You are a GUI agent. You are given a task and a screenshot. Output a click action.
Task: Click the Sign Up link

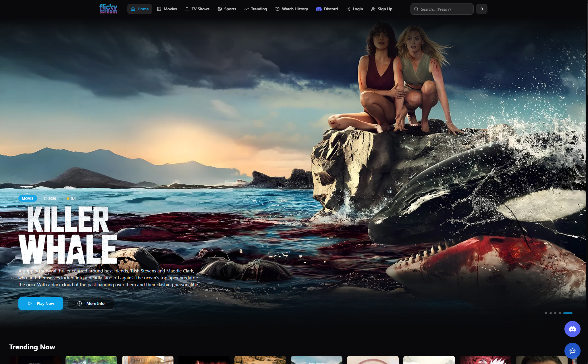coord(381,9)
